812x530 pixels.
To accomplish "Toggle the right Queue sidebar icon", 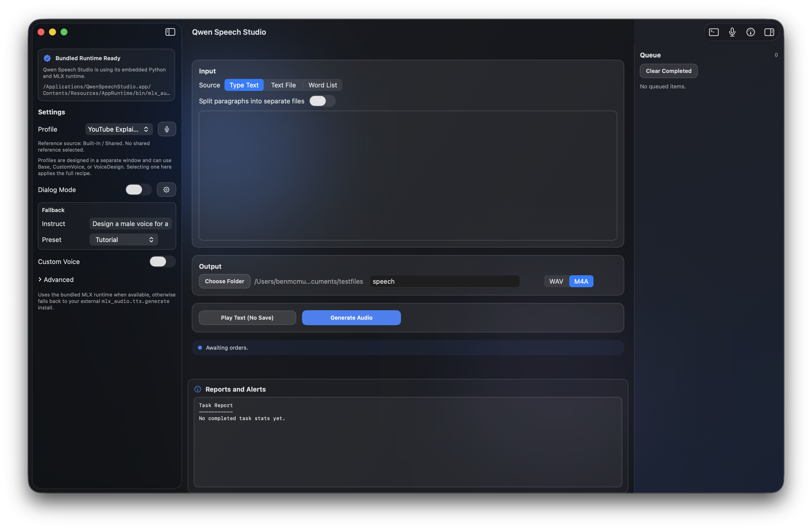I will tap(769, 32).
